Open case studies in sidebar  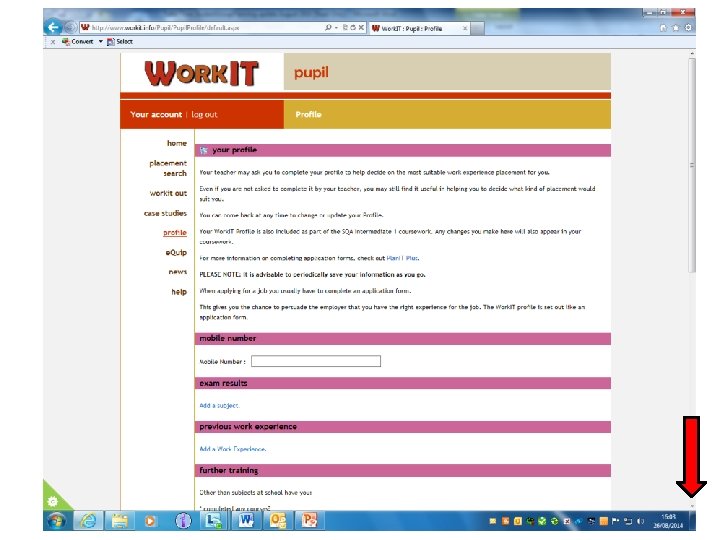[165, 214]
